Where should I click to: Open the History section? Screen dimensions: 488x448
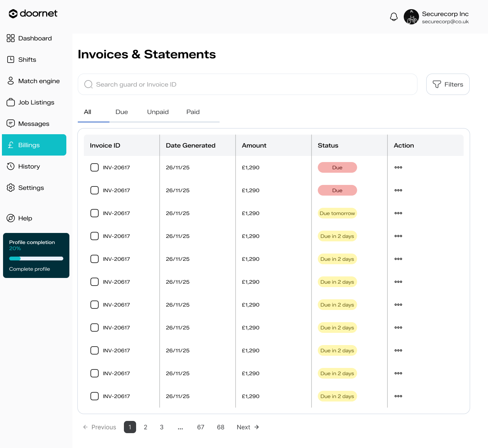pos(29,166)
